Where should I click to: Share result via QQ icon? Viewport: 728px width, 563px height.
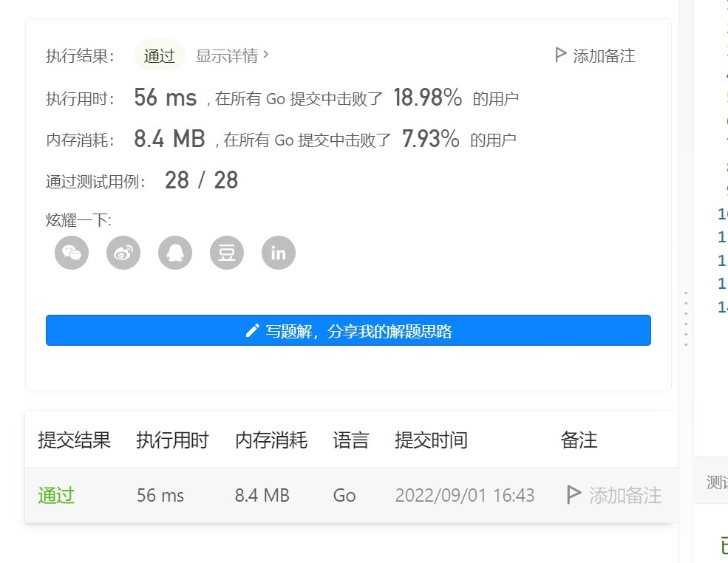tap(174, 253)
